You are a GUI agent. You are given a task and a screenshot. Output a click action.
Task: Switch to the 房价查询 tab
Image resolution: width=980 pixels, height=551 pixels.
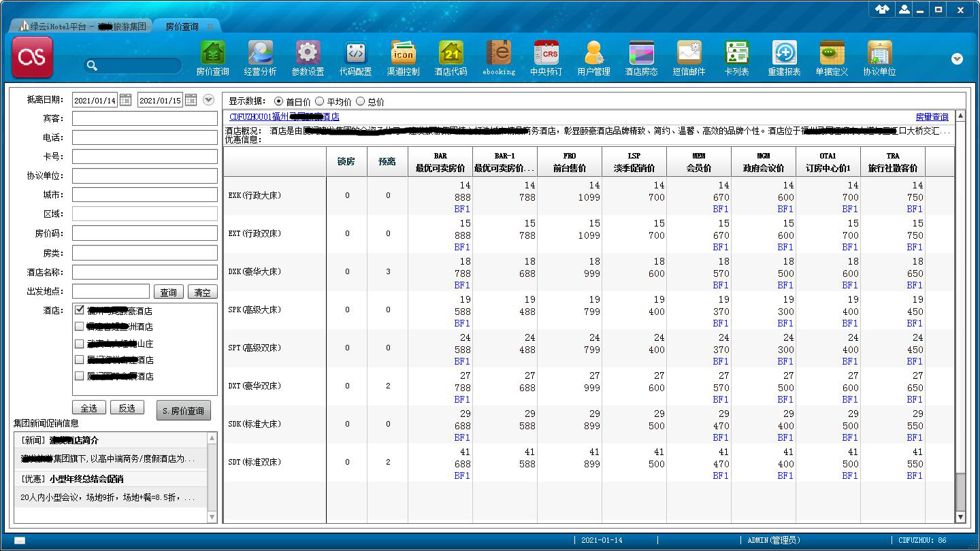(x=182, y=27)
